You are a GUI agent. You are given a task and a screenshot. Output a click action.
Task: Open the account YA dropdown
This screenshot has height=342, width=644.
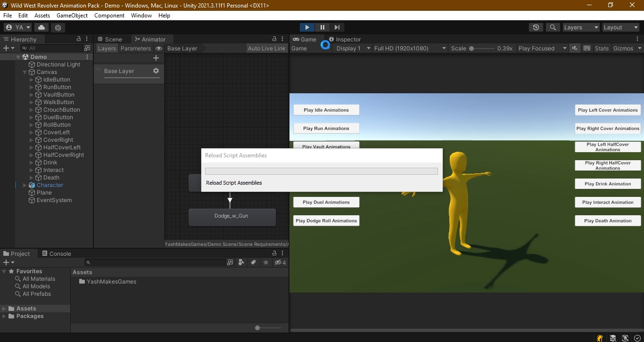click(18, 27)
